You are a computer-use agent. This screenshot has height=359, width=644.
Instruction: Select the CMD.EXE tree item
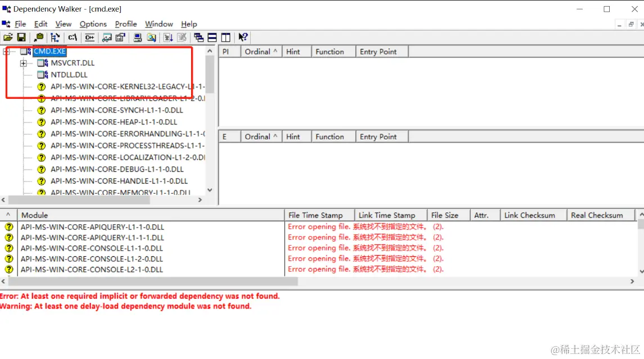click(49, 51)
